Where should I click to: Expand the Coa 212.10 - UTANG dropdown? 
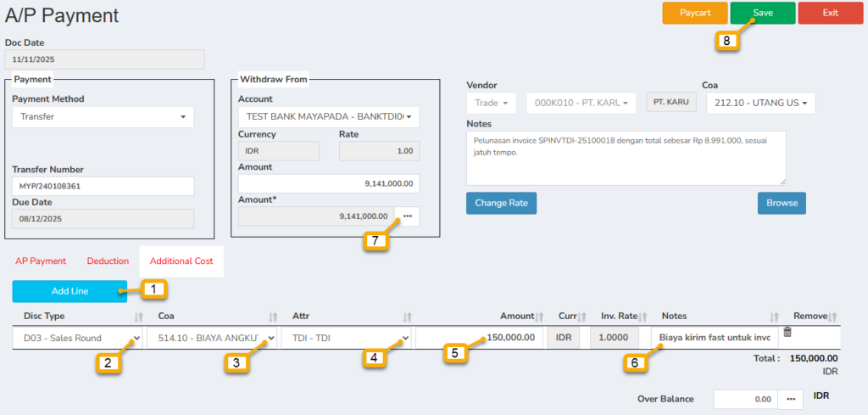click(x=760, y=103)
